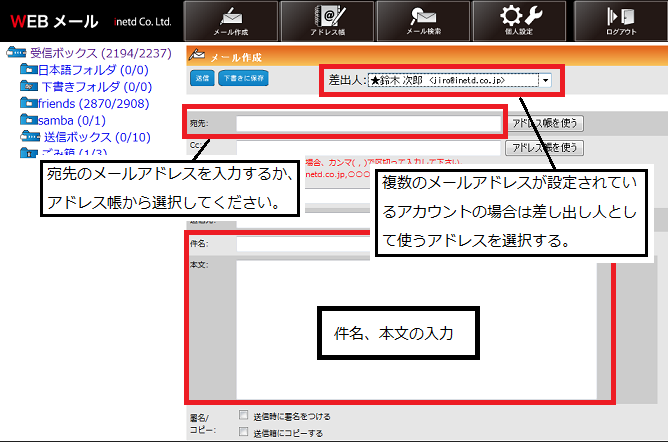Click アドレス帳を使う button beside Cc
This screenshot has height=443, width=668.
point(544,148)
